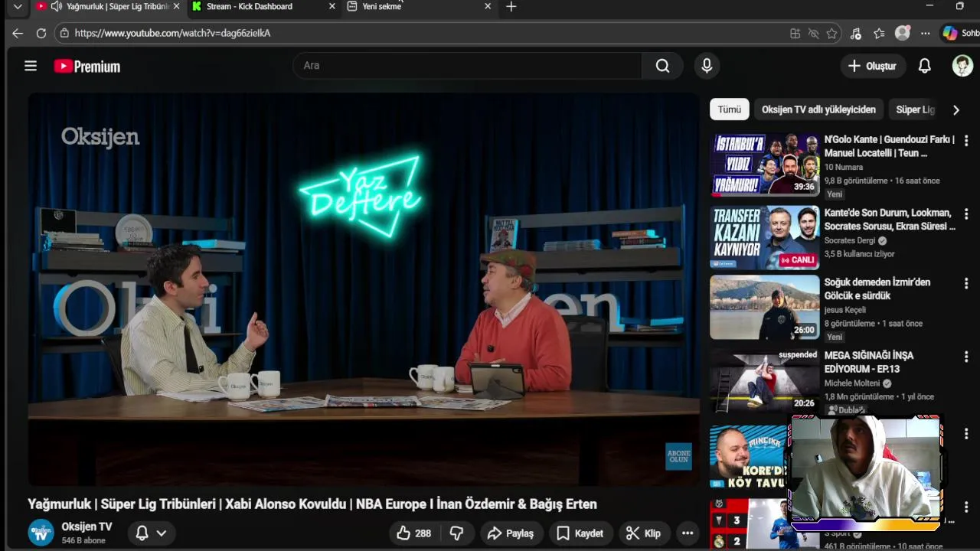Viewport: 980px width, 551px height.
Task: Dislike the video with thumbs down
Action: [x=456, y=533]
